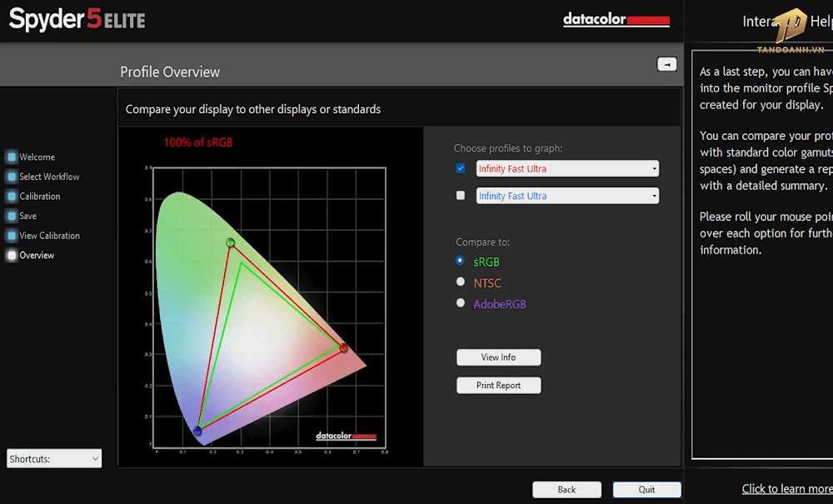Go to Overview step in sidebar
This screenshot has height=504, width=833.
[x=37, y=256]
